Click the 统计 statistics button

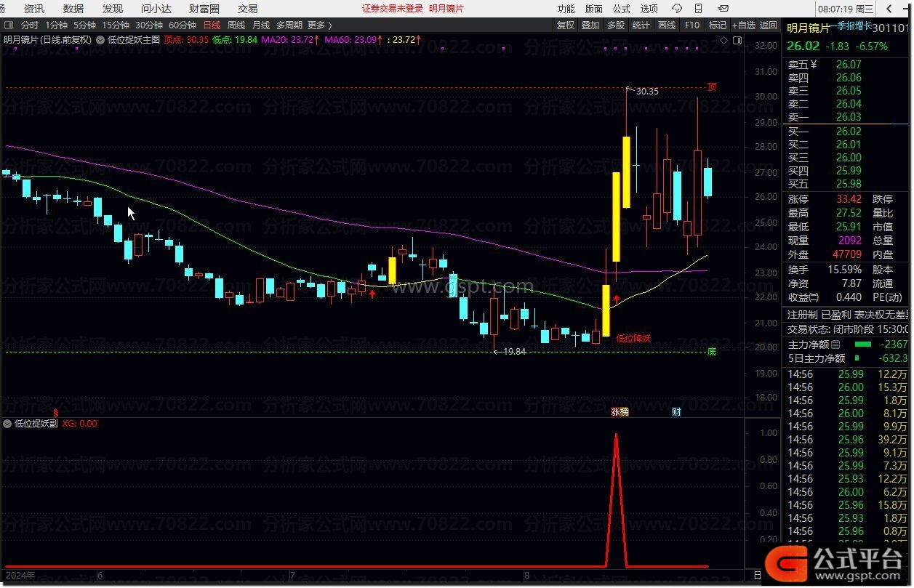[641, 25]
